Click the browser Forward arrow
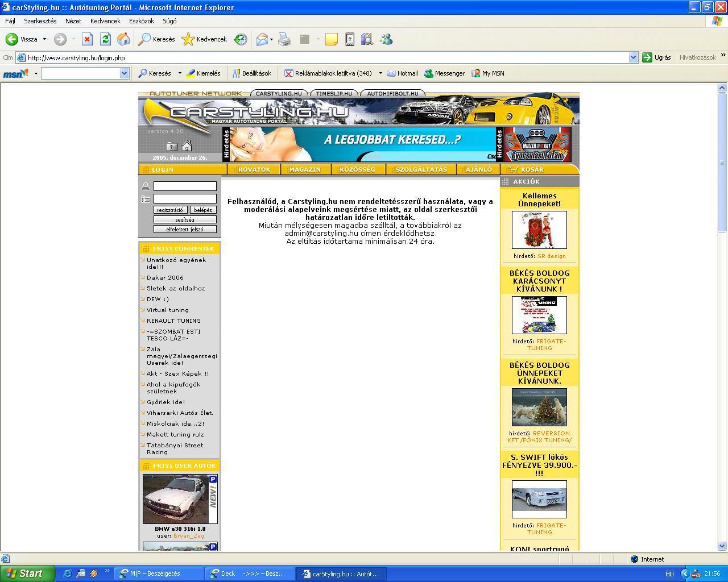 (x=60, y=39)
